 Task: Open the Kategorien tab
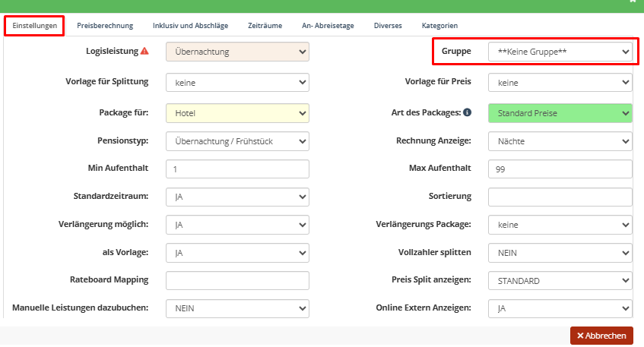pos(439,25)
